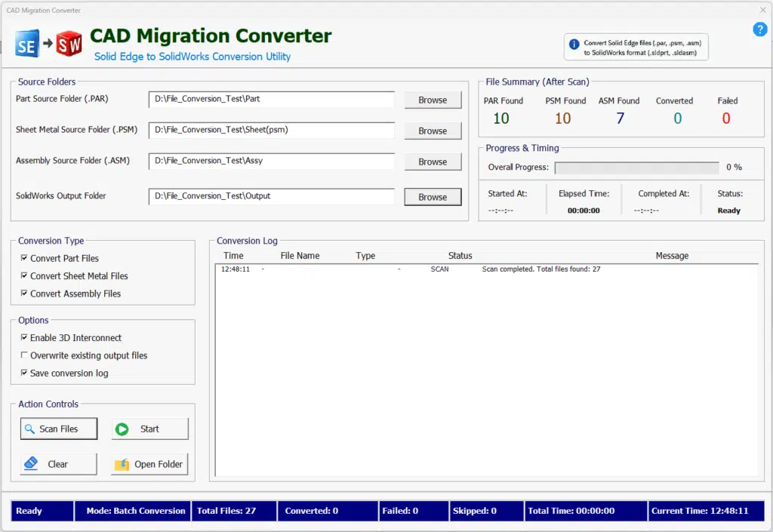
Task: Click the Time column header in Conversion Log
Action: tap(233, 256)
